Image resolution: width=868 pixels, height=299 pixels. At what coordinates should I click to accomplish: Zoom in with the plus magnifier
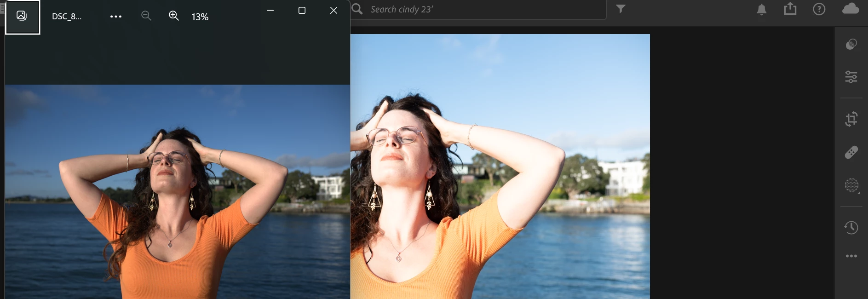[x=174, y=16]
